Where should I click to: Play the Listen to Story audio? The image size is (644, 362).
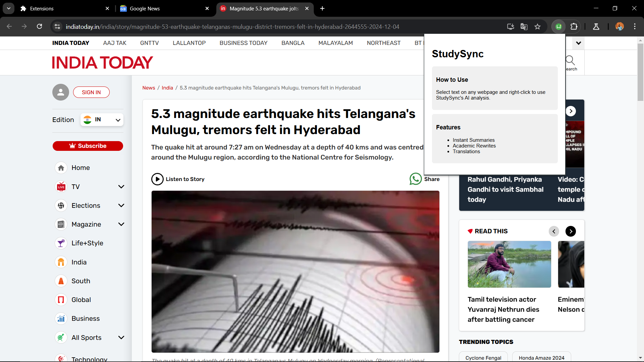click(157, 179)
